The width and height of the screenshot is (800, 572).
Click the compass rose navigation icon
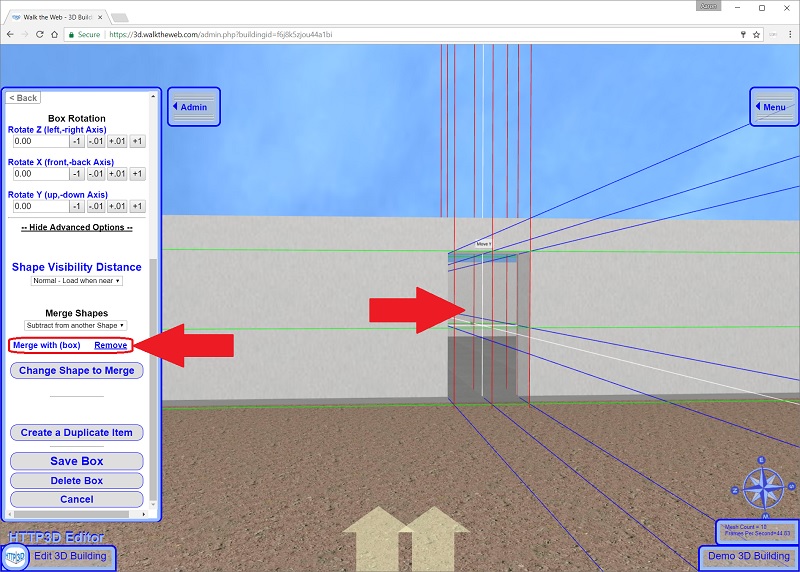(763, 488)
